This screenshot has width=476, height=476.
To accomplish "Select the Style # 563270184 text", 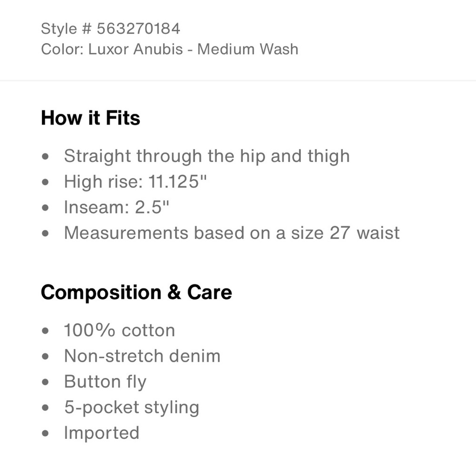I will coord(110,29).
